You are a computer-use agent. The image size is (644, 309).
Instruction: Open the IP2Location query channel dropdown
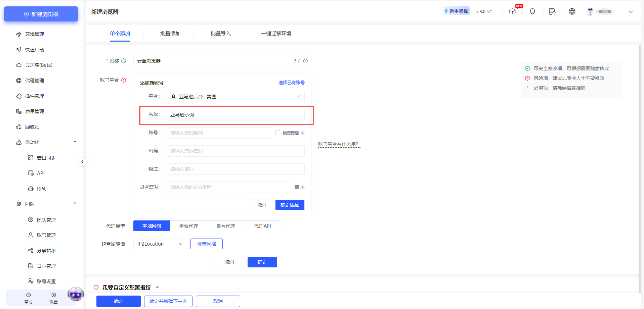pyautogui.click(x=160, y=244)
